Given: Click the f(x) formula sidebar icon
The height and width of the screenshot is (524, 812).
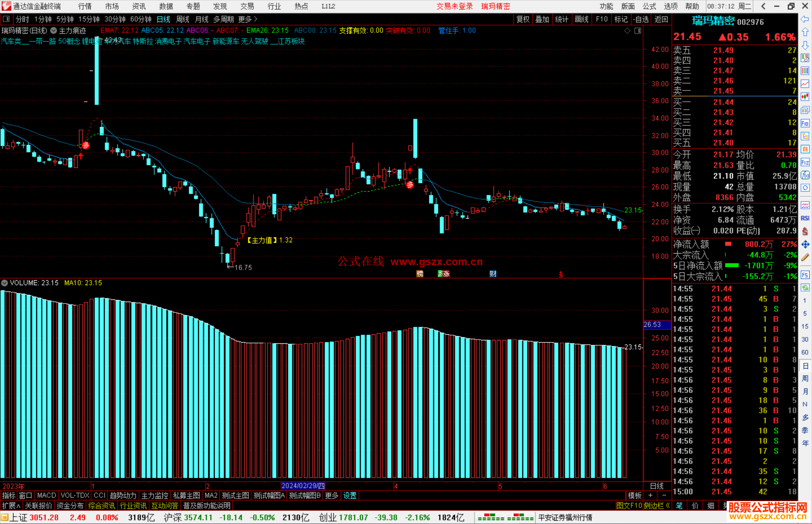Looking at the screenshot, I should (805, 175).
